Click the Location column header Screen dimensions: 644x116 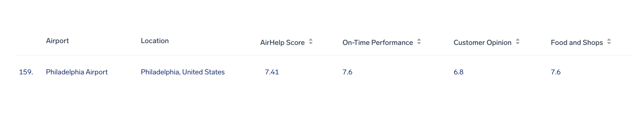coord(155,41)
